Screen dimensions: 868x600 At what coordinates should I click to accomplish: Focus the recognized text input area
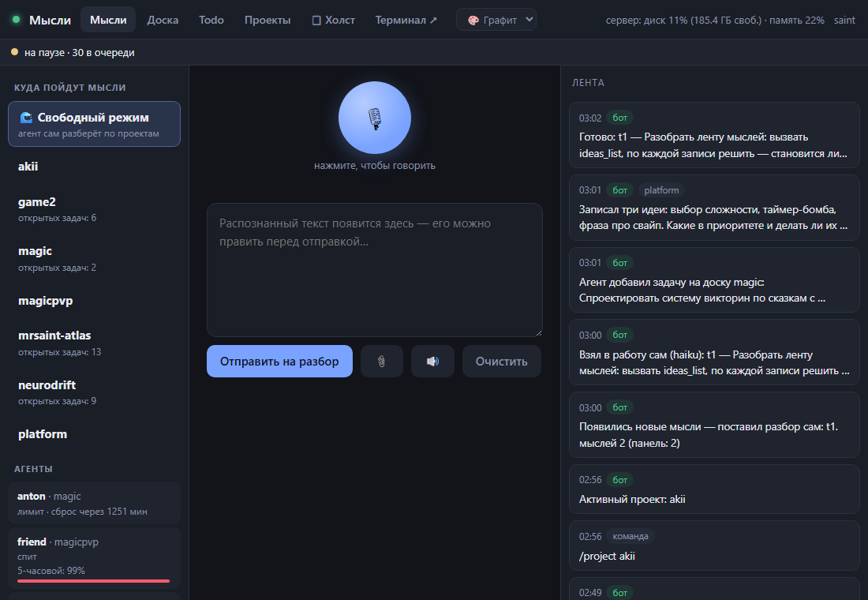(x=375, y=270)
